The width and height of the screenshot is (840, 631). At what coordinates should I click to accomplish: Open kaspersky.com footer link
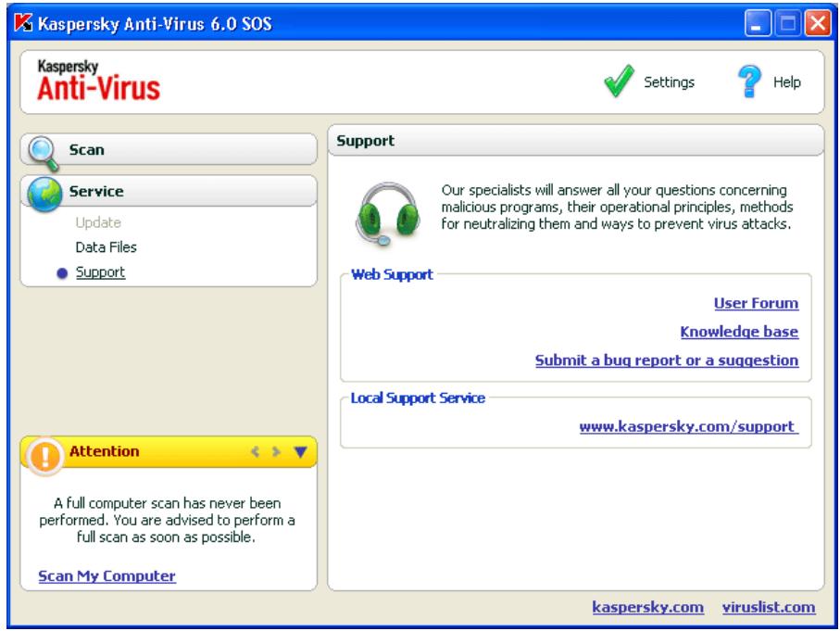tap(647, 607)
